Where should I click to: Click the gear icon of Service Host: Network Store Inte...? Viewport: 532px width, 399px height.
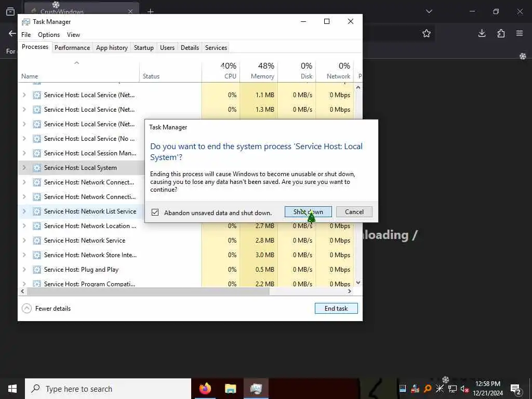(x=37, y=255)
